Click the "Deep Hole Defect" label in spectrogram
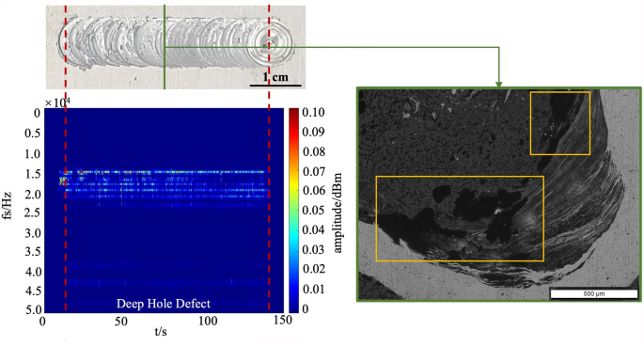 pyautogui.click(x=164, y=304)
